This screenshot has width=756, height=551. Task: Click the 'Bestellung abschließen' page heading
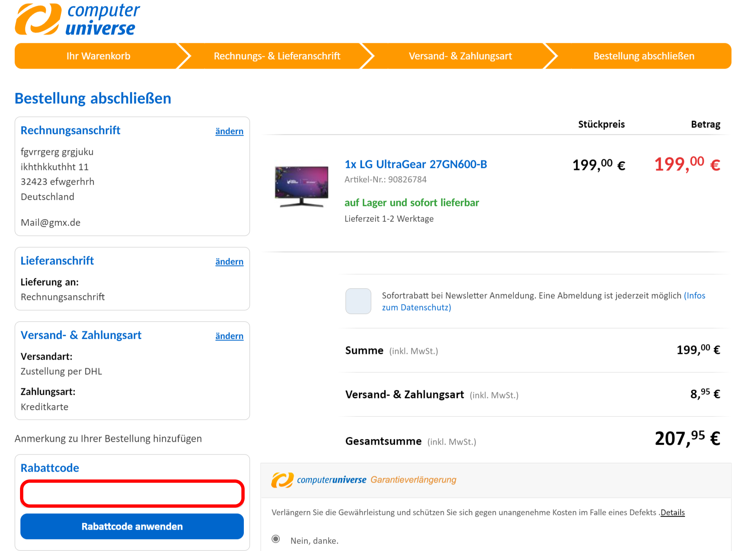(93, 99)
